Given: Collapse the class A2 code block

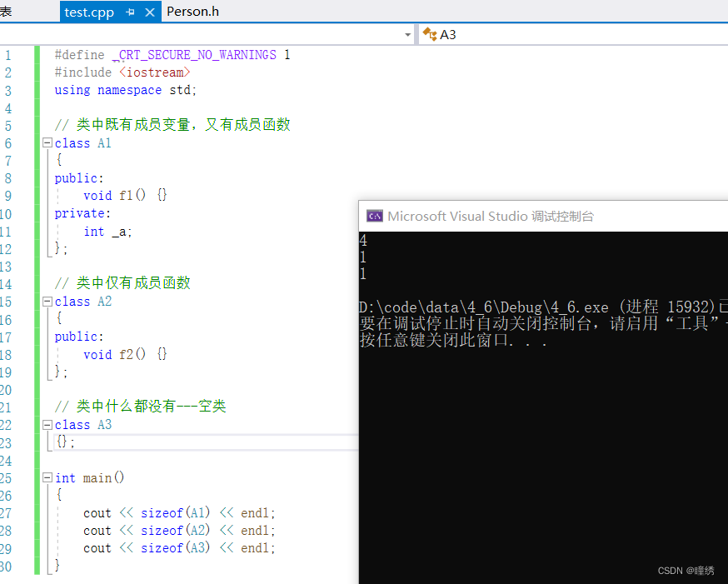Looking at the screenshot, I should 47,302.
